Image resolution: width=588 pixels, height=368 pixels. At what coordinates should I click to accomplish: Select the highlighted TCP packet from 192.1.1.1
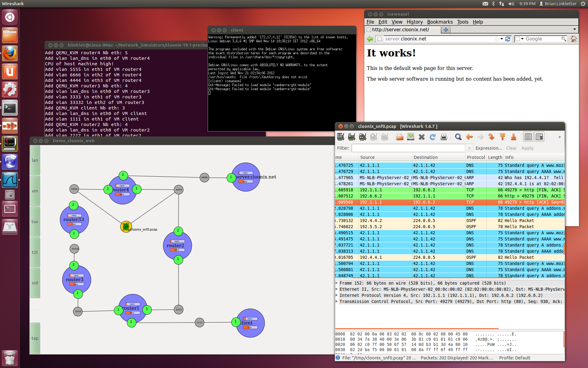pyautogui.click(x=450, y=202)
